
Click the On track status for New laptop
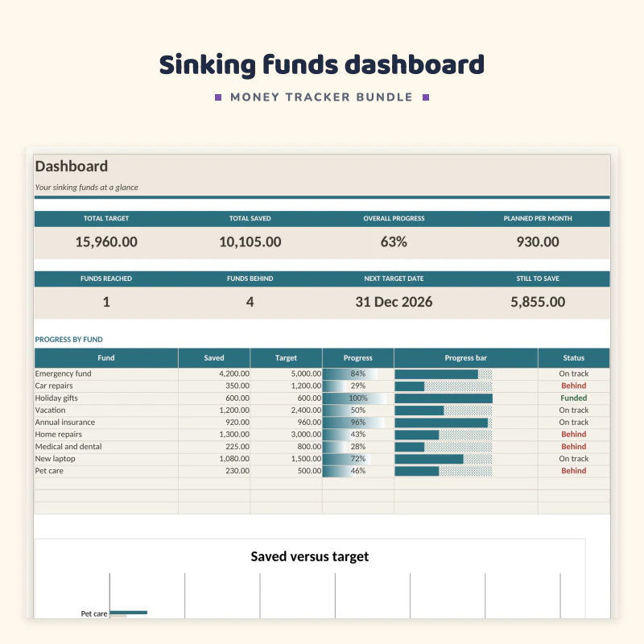pyautogui.click(x=574, y=459)
